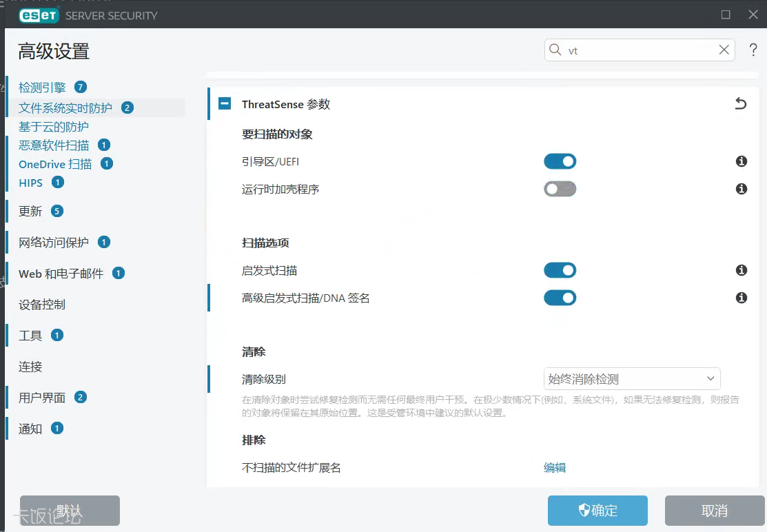Image resolution: width=767 pixels, height=532 pixels.
Task: Click the badge 7 next to 检测引擎
Action: (81, 87)
